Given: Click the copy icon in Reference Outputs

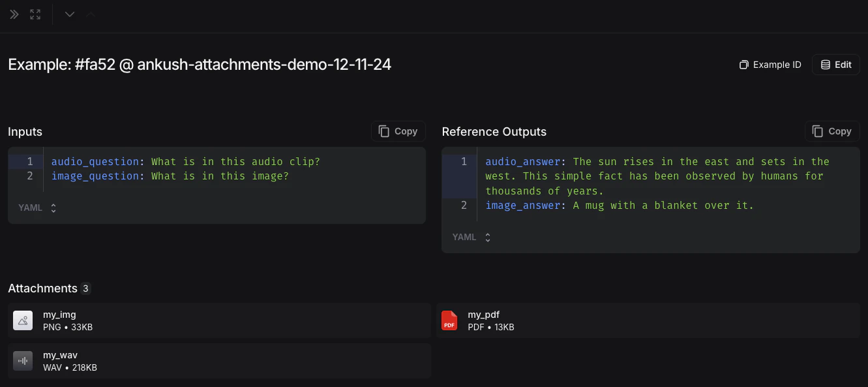Looking at the screenshot, I should coord(817,131).
